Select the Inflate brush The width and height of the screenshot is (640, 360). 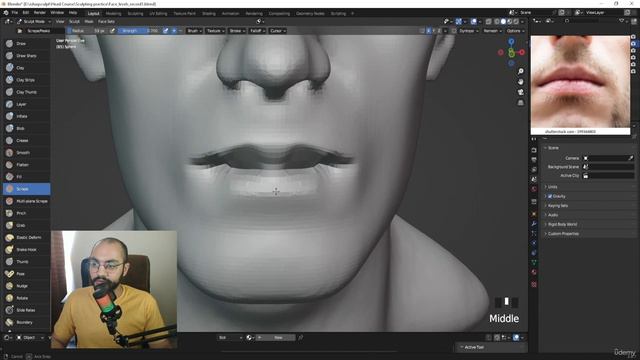coord(27,116)
